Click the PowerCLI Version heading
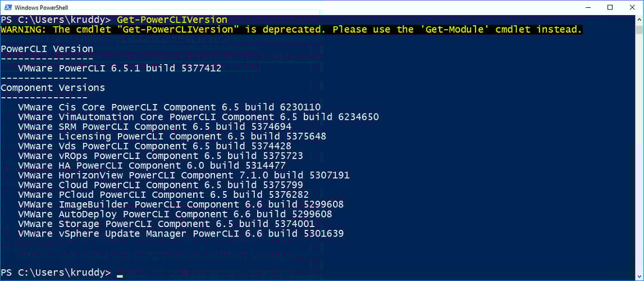 [47, 49]
